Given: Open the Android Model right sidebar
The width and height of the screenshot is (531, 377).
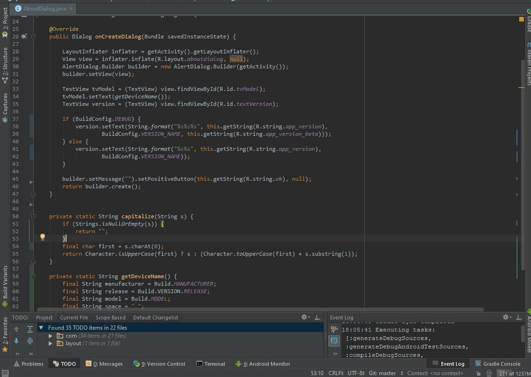Looking at the screenshot, I should coord(528,332).
